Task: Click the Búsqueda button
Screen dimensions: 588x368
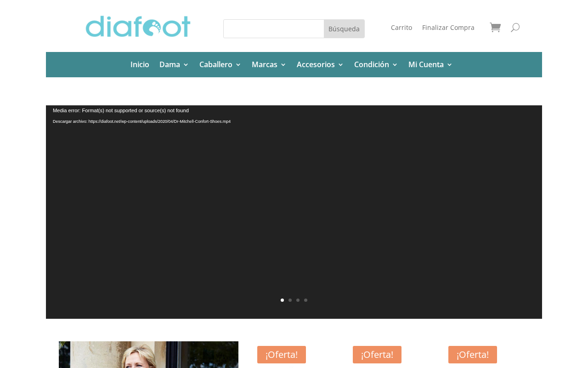Action: (x=344, y=29)
